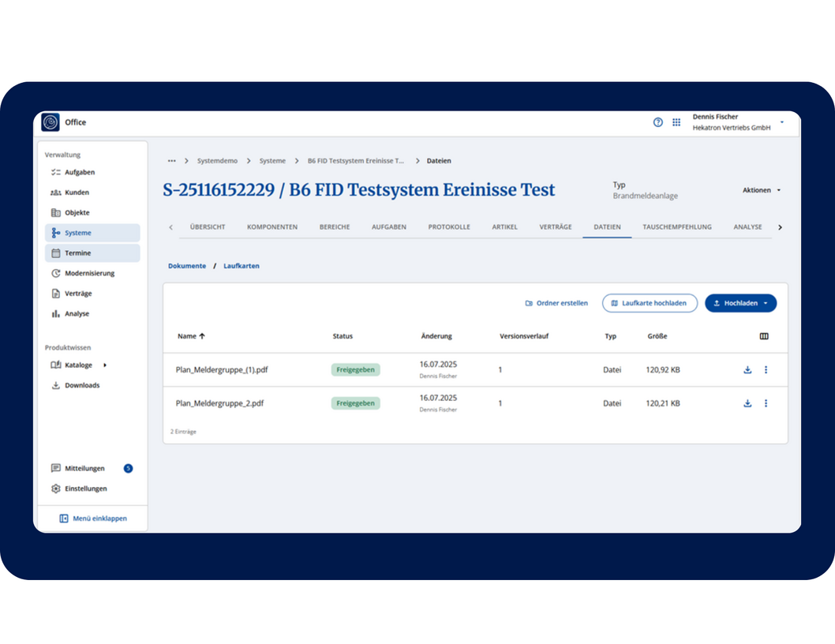Click the help question mark icon
The height and width of the screenshot is (644, 835).
pos(657,122)
